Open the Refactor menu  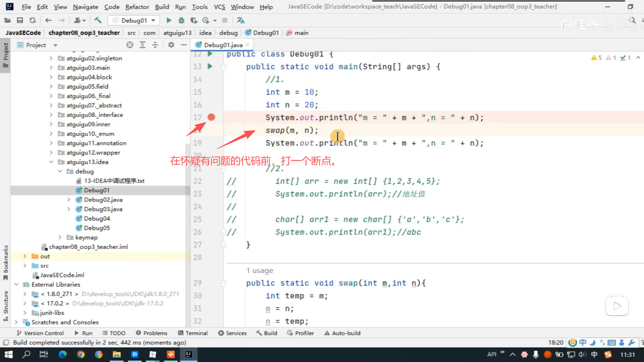[137, 7]
